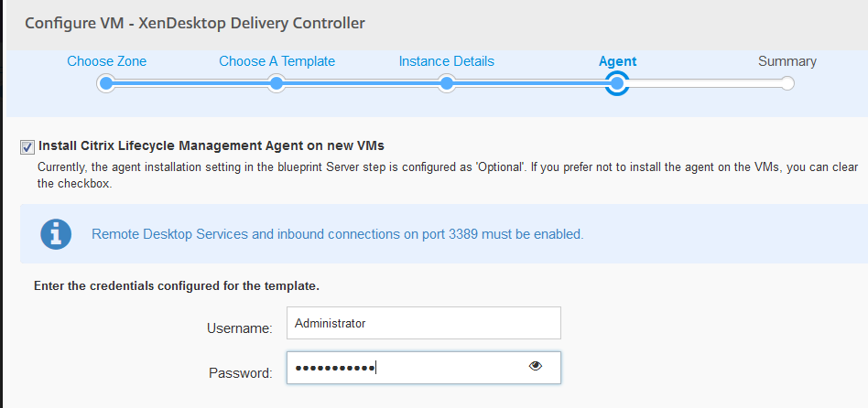The width and height of the screenshot is (868, 408).
Task: Open the Choose A Template step
Action: [x=277, y=61]
